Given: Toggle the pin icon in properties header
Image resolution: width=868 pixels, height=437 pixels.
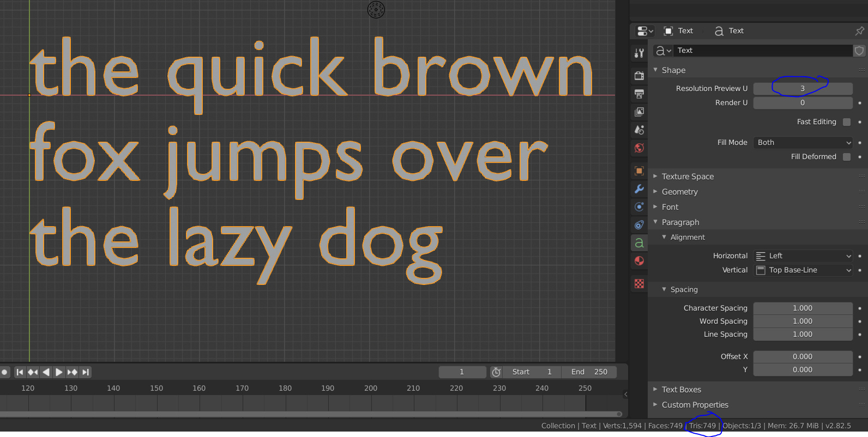Looking at the screenshot, I should pos(860,31).
